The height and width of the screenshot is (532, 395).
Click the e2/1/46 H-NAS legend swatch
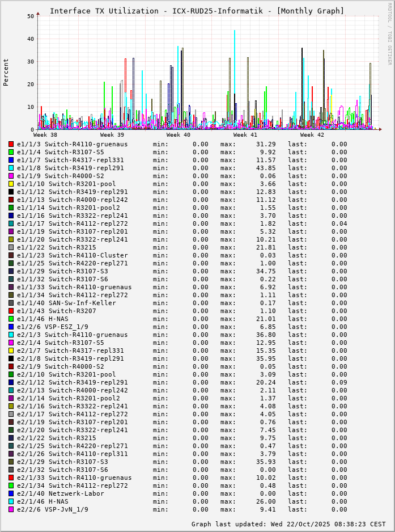(11, 501)
